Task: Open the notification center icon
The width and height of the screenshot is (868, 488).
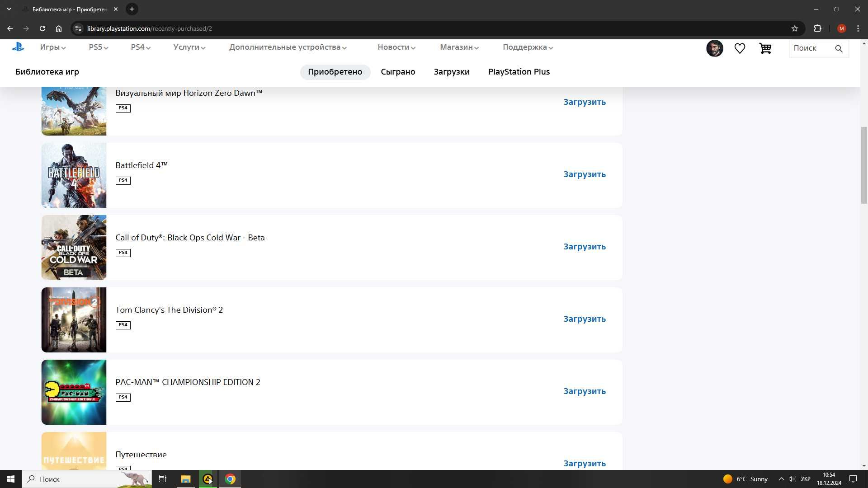Action: point(853,479)
